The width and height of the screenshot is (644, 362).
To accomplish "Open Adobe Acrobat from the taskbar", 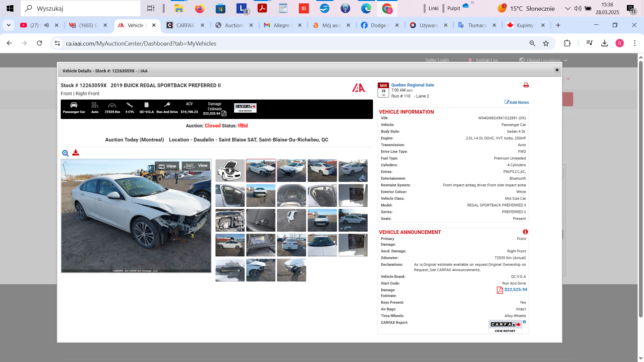I will 262,8.
